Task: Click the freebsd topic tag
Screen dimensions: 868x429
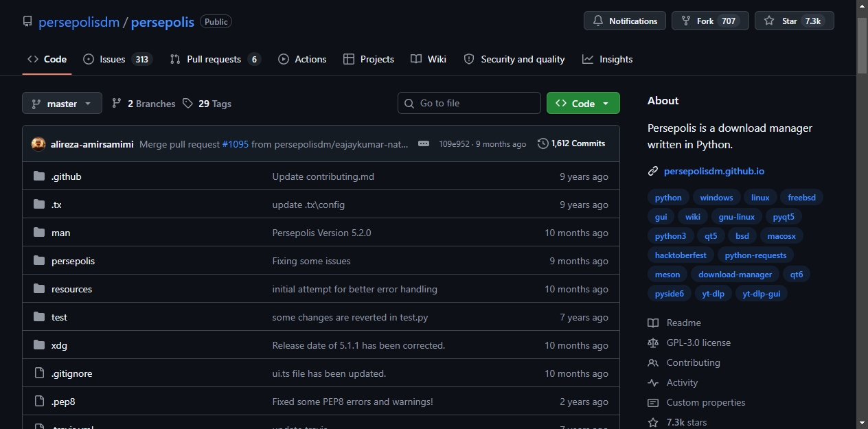Action: pos(801,198)
